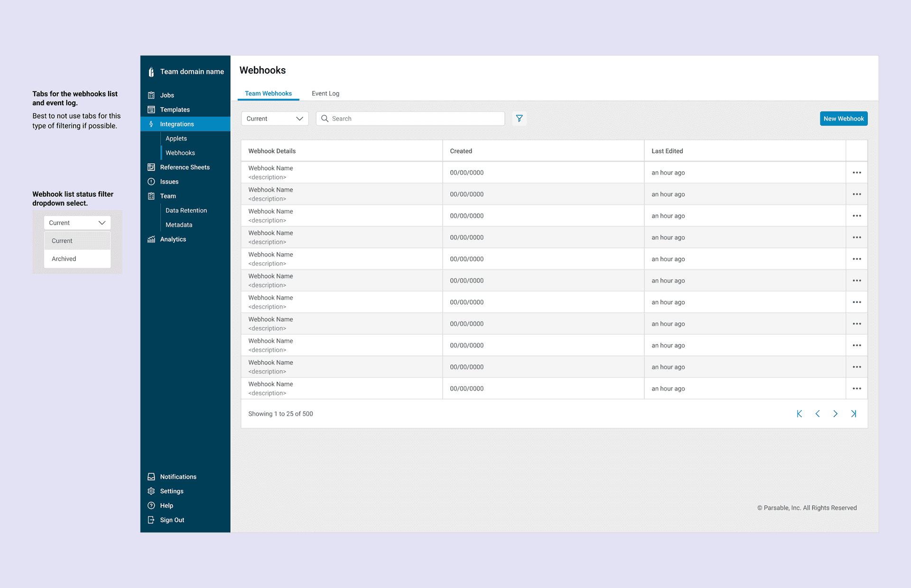This screenshot has height=588, width=911.
Task: Click the Team domain name header
Action: [192, 72]
